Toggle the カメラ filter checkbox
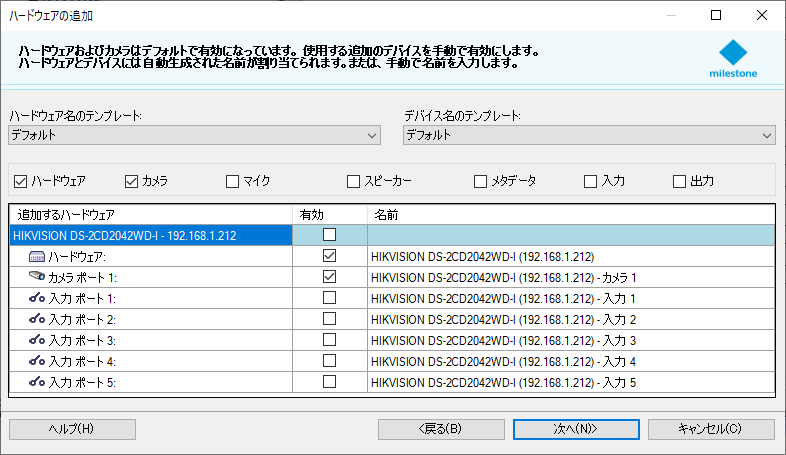Viewport: 786px width, 455px height. (x=131, y=181)
